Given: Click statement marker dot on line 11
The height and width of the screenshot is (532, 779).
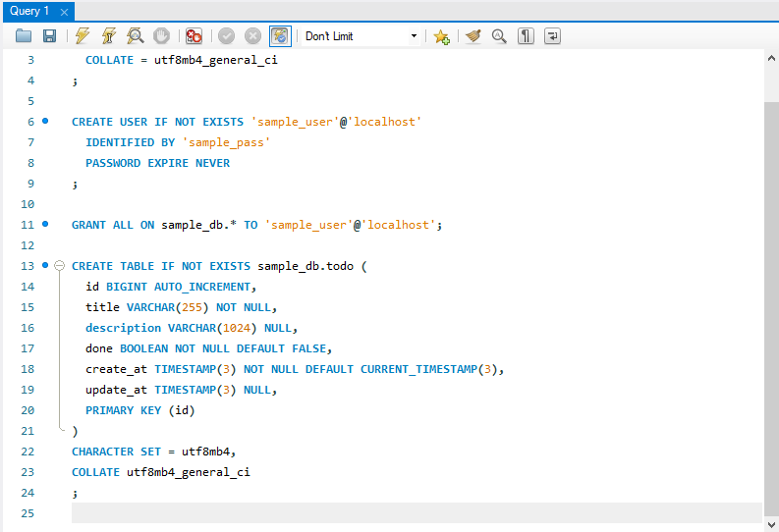Looking at the screenshot, I should pyautogui.click(x=45, y=225).
